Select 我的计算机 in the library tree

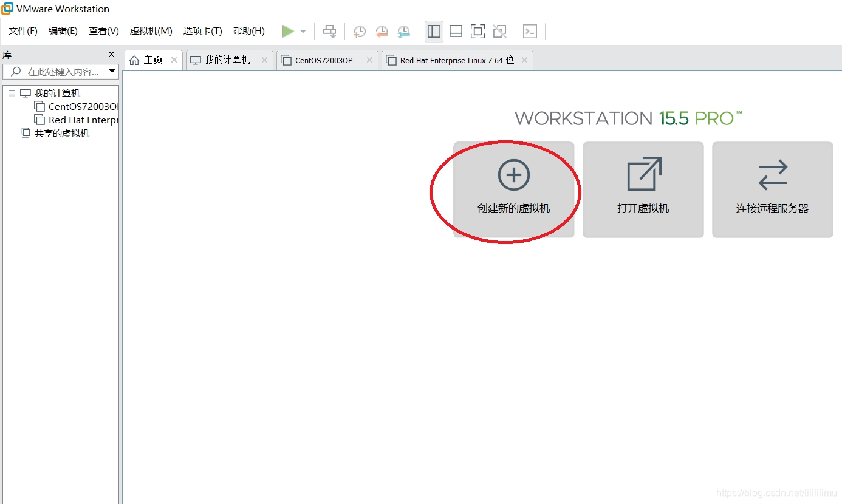click(x=57, y=94)
